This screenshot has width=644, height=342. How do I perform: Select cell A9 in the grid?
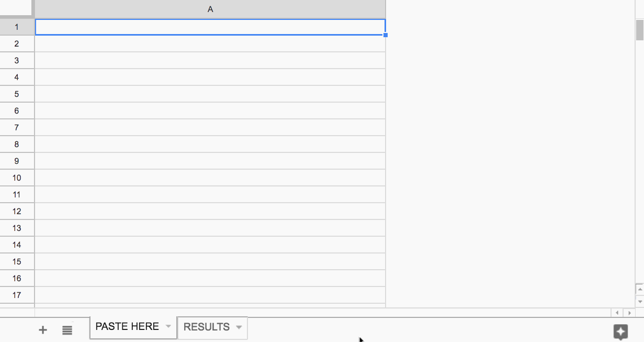(210, 161)
